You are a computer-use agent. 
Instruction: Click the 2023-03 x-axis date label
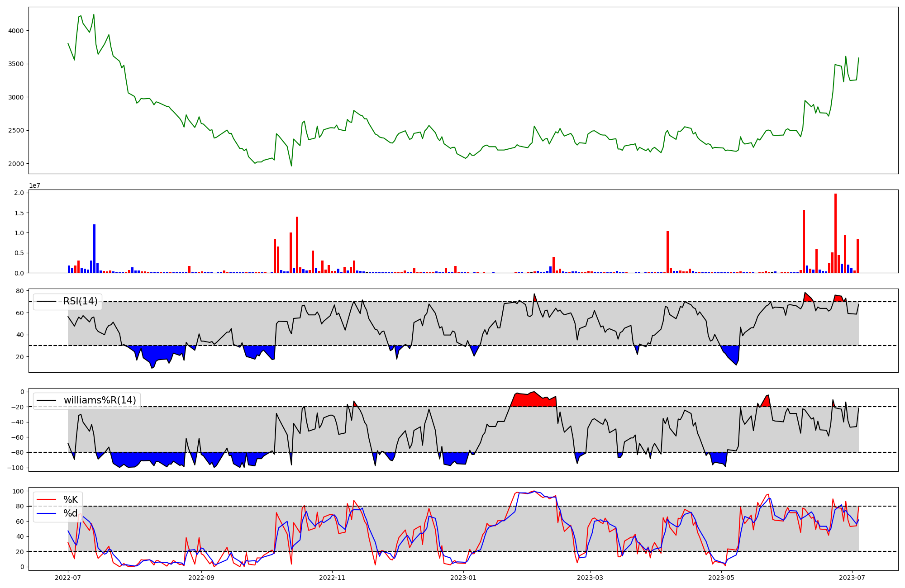590,578
